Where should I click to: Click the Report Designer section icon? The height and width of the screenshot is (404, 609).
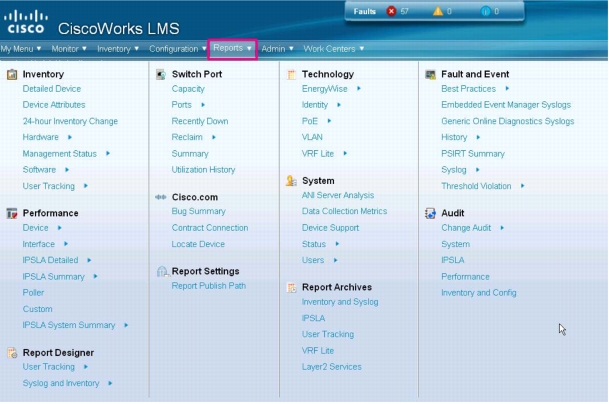pos(12,353)
